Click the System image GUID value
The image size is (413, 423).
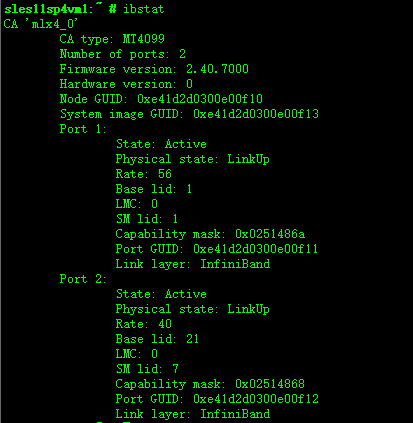256,114
